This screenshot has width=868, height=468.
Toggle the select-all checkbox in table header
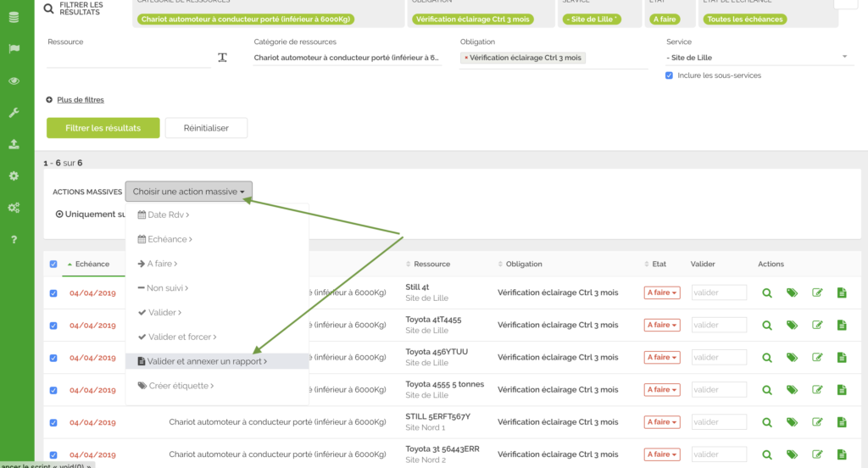(x=53, y=264)
